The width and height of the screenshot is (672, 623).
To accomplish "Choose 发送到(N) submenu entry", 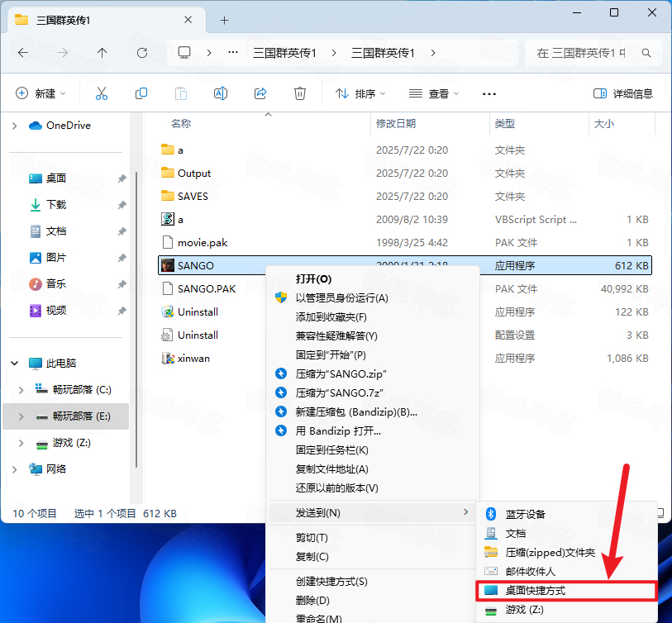I will [x=373, y=512].
